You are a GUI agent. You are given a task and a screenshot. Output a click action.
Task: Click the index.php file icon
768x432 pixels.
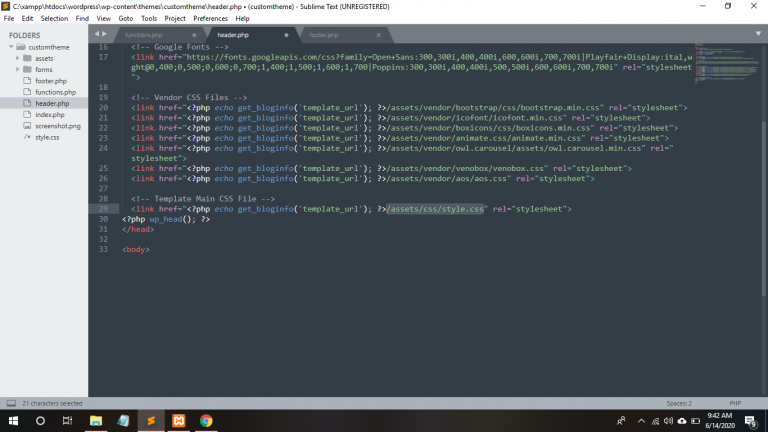pos(27,115)
